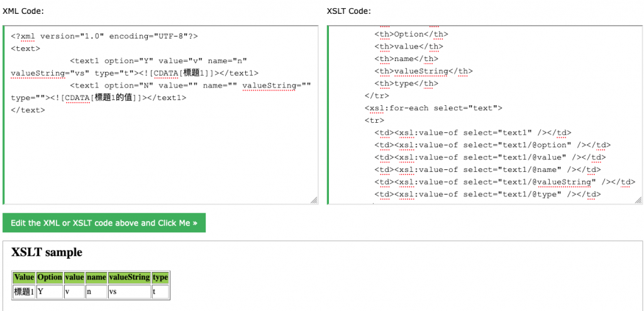Click the Value table header cell
This screenshot has width=644, height=311.
pos(25,277)
